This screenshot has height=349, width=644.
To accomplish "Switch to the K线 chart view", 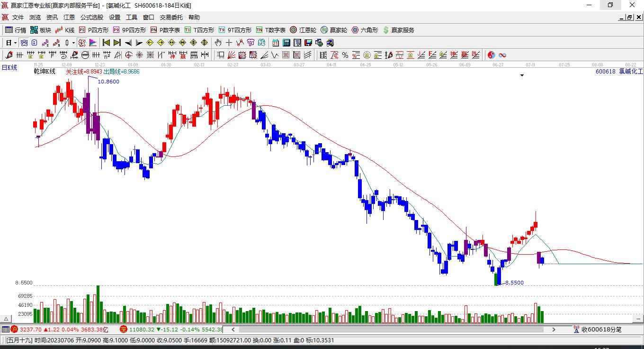I will (65, 30).
